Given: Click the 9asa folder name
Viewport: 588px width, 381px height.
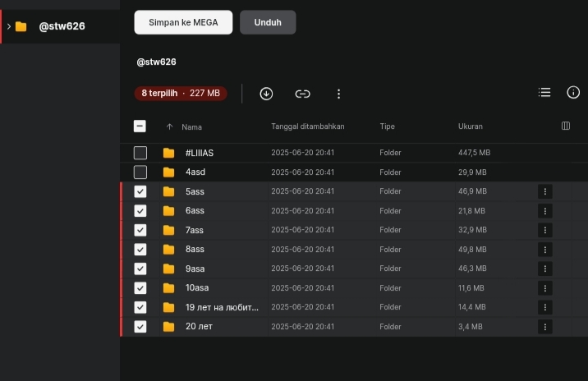Looking at the screenshot, I should (x=195, y=269).
